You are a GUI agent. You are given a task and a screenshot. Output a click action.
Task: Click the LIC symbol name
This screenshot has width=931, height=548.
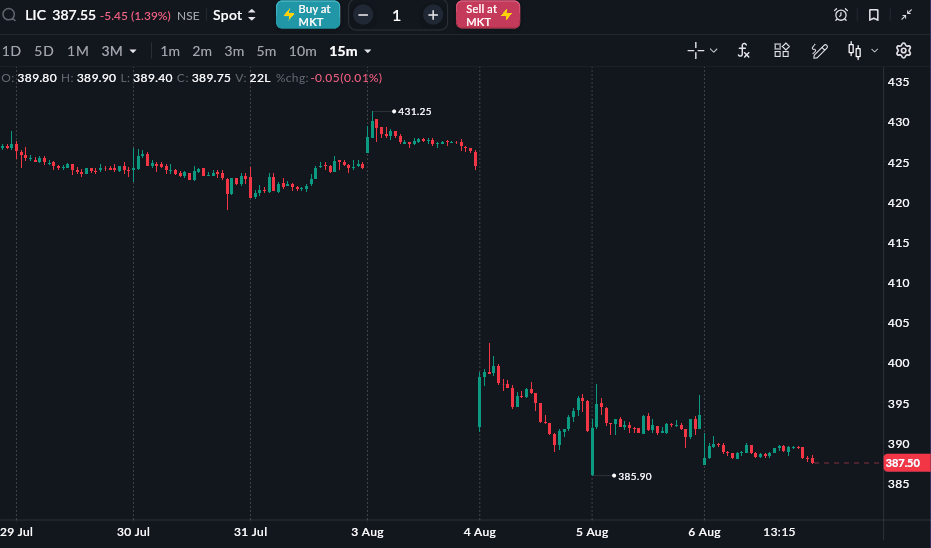pyautogui.click(x=36, y=15)
